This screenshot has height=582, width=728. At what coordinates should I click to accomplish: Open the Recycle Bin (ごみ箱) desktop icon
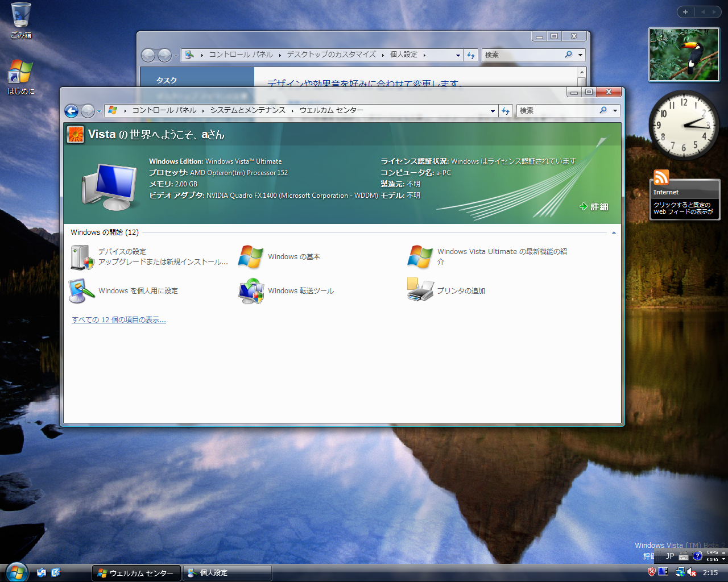pos(21,20)
